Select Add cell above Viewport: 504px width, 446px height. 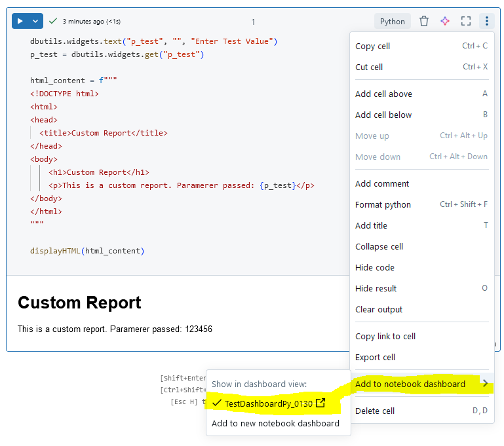click(383, 94)
